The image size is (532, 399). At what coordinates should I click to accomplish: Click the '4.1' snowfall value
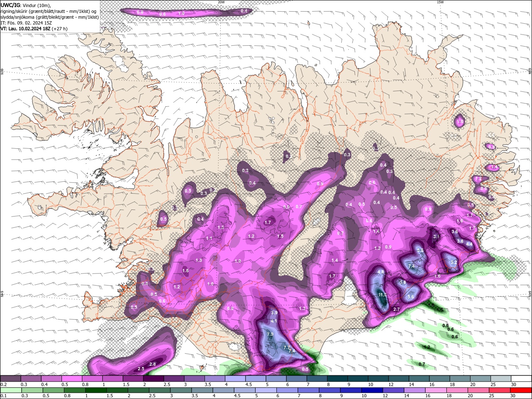[x=274, y=321]
